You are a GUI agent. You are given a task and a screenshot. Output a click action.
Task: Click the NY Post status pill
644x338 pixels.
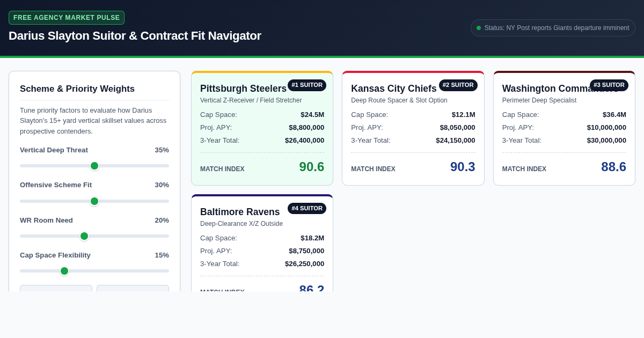(x=553, y=28)
